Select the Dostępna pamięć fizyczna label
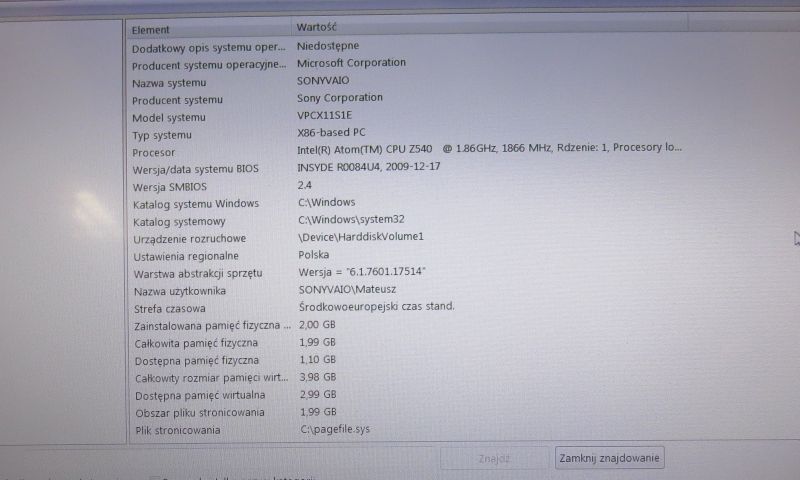 [197, 361]
